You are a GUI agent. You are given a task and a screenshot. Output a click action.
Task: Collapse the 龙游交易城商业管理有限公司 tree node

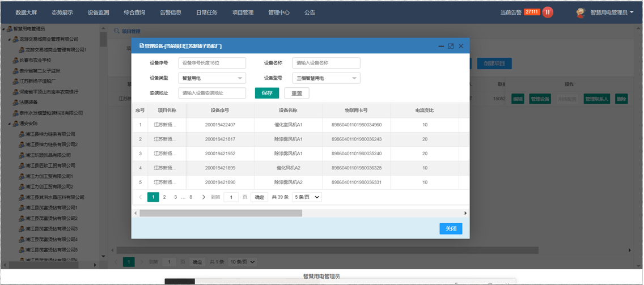pyautogui.click(x=10, y=40)
